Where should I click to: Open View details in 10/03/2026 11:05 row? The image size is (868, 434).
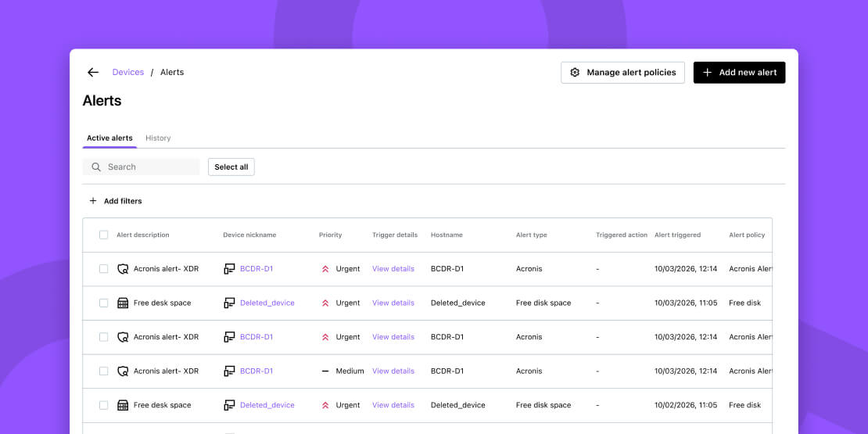[x=393, y=303]
